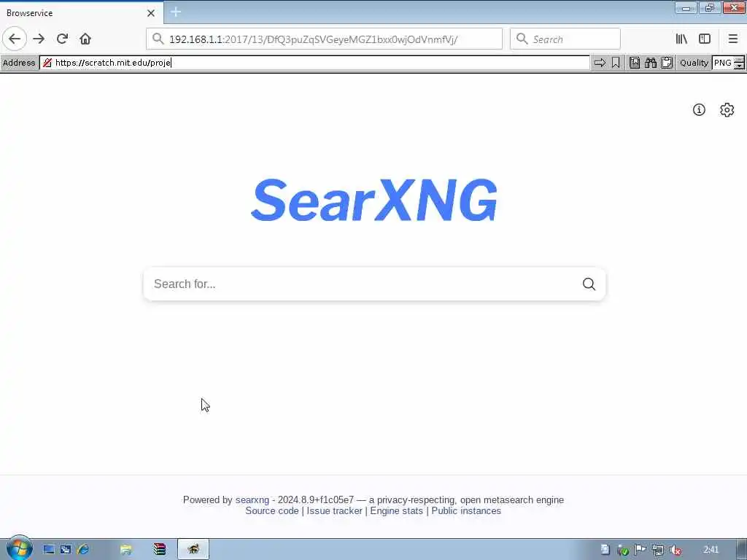The width and height of the screenshot is (747, 560).
Task: Open the network status tray icon
Action: (657, 550)
